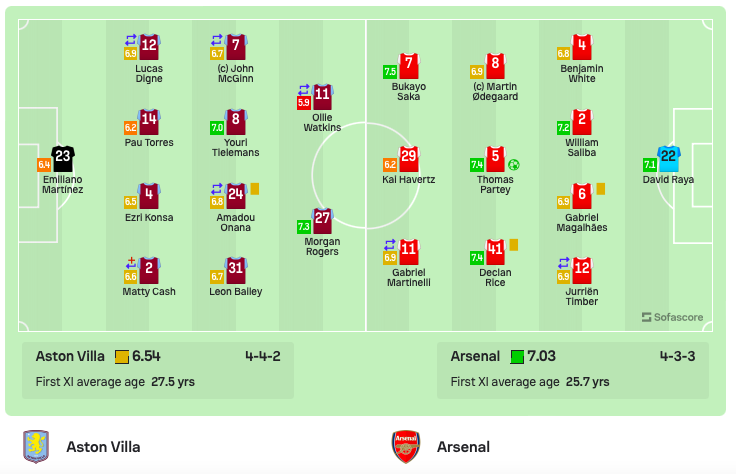This screenshot has width=736, height=474.
Task: Click Arsenal's green team rating square
Action: [x=517, y=357]
